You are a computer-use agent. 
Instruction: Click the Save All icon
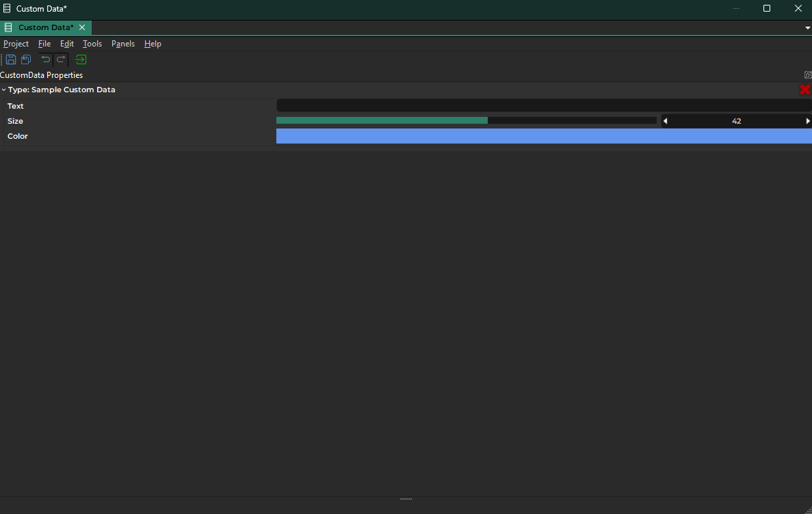click(25, 59)
